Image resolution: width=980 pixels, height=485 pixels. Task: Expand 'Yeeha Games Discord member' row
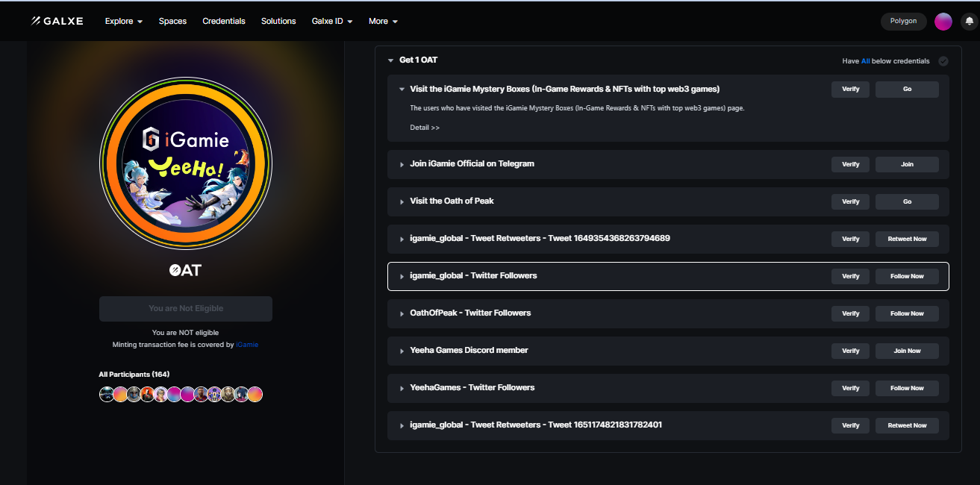point(402,351)
